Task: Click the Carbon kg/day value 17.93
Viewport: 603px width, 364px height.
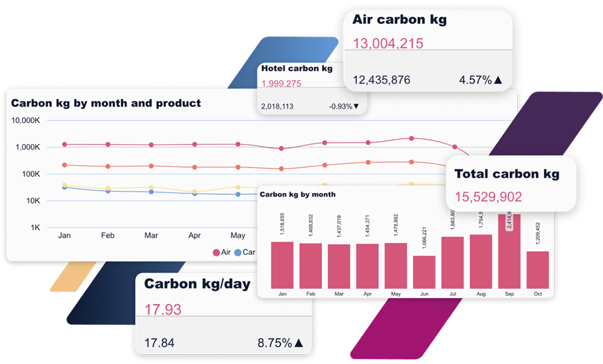Action: (163, 310)
